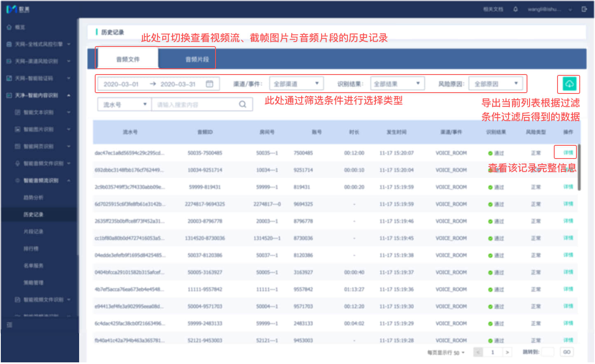Open 详情 for row 4b7ef5acca76ea67

coord(568,289)
